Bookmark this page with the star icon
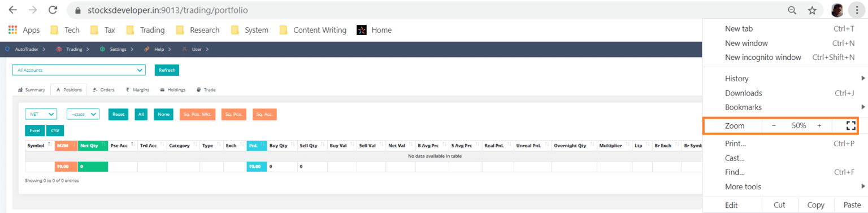The height and width of the screenshot is (213, 868). pos(812,10)
